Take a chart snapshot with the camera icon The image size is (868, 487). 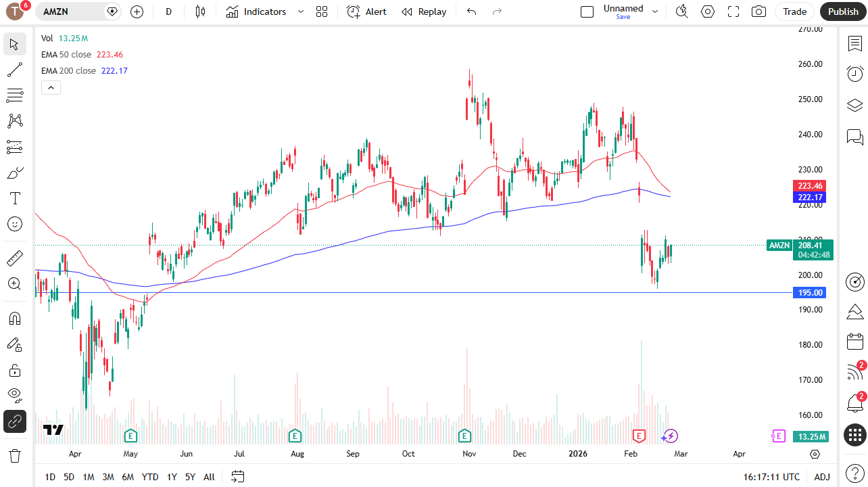point(758,11)
